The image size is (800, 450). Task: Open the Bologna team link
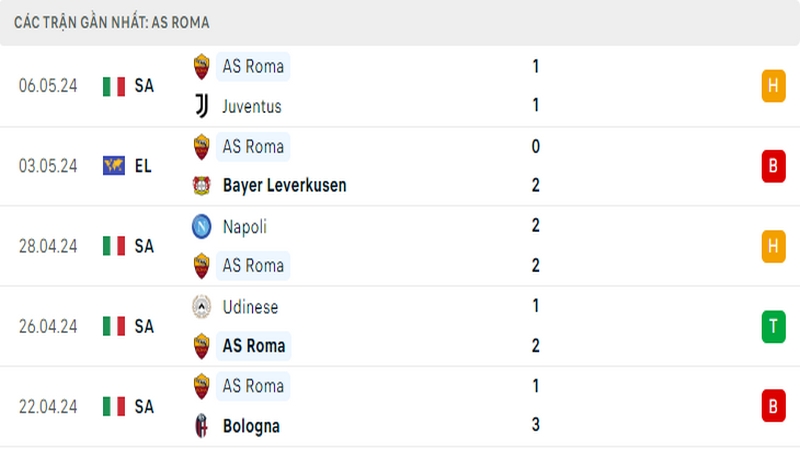click(250, 426)
